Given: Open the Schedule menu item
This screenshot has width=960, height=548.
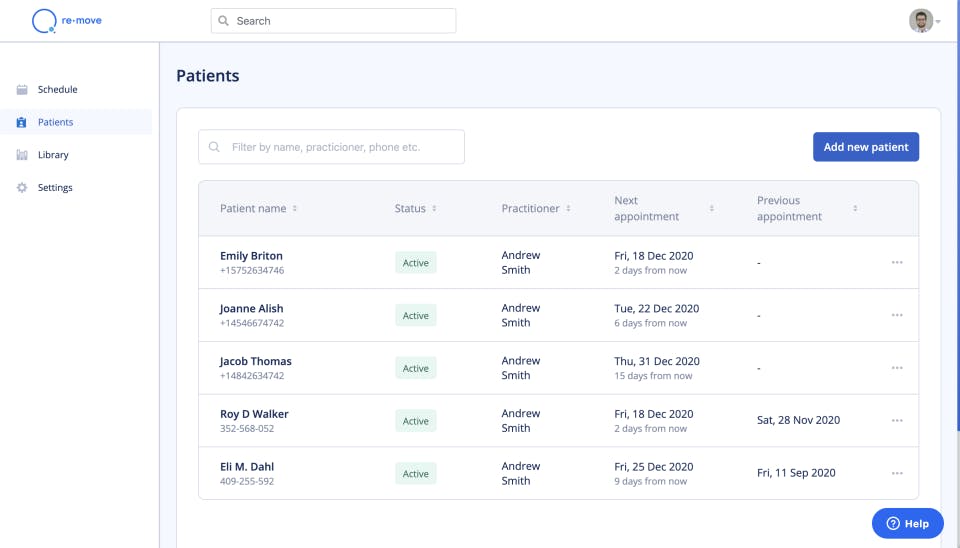Looking at the screenshot, I should tap(57, 90).
